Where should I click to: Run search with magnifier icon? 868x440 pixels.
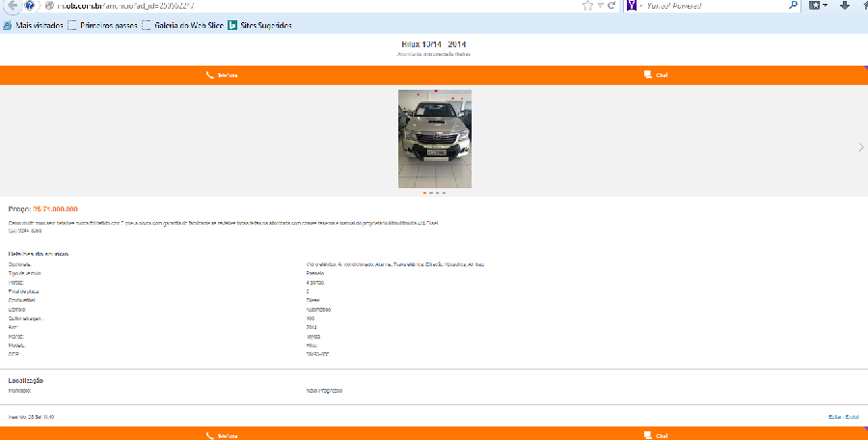pyautogui.click(x=793, y=6)
